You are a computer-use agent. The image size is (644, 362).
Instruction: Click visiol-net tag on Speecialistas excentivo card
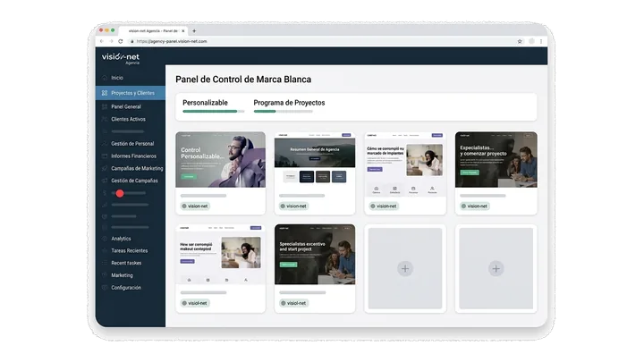tap(293, 303)
